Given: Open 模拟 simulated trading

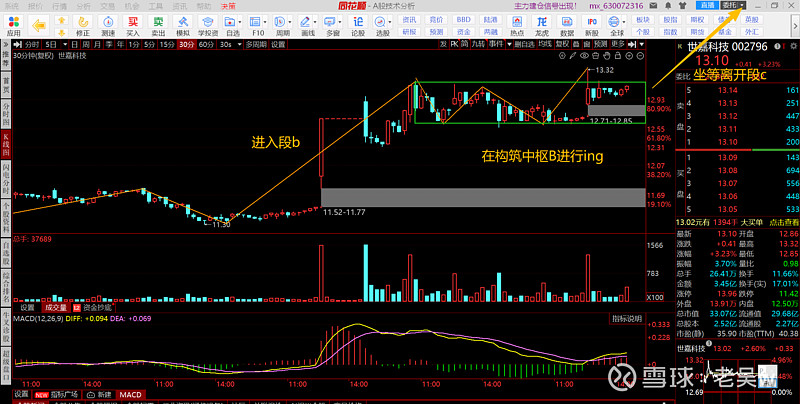Looking at the screenshot, I should coord(183,26).
